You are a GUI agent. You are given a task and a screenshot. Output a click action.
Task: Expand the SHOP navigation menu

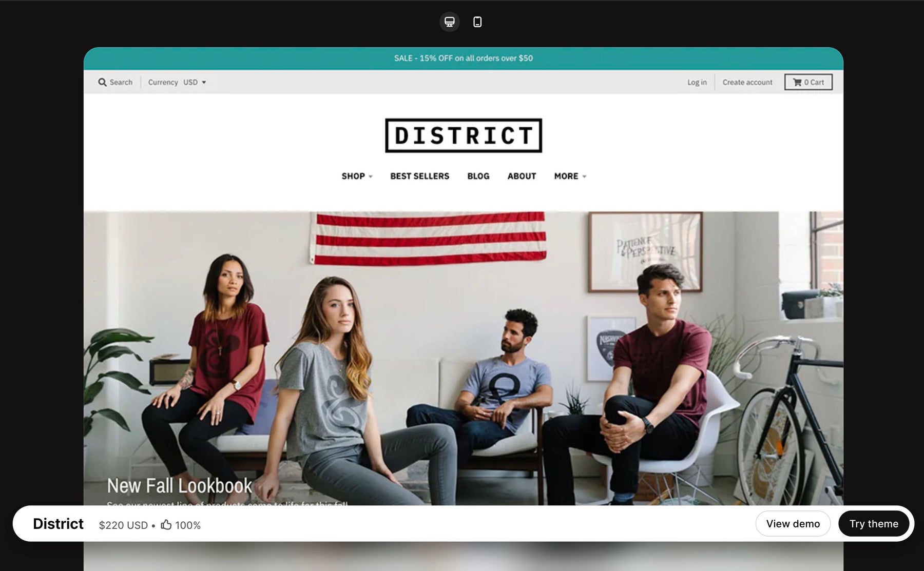(357, 176)
